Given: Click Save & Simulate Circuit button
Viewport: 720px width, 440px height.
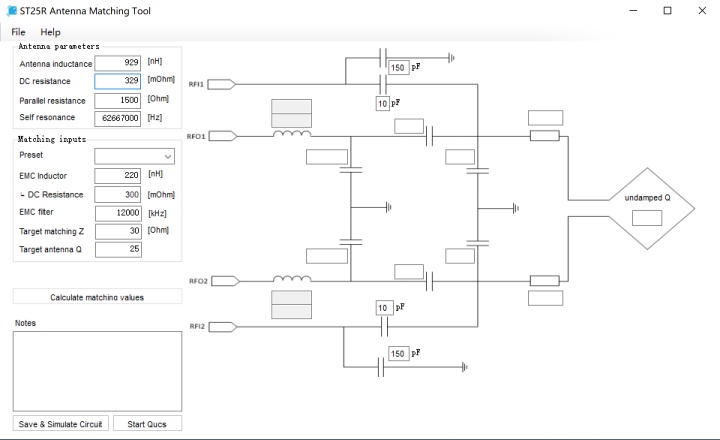Looking at the screenshot, I should point(61,424).
